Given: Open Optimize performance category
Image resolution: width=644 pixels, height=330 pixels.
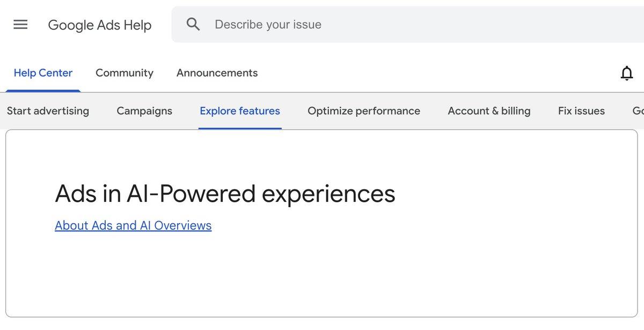Looking at the screenshot, I should click(364, 111).
